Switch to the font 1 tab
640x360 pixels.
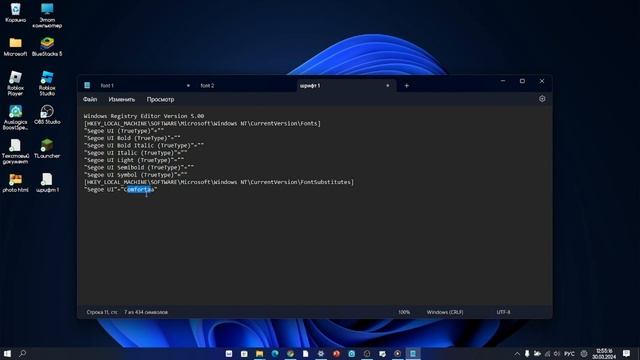(107, 86)
